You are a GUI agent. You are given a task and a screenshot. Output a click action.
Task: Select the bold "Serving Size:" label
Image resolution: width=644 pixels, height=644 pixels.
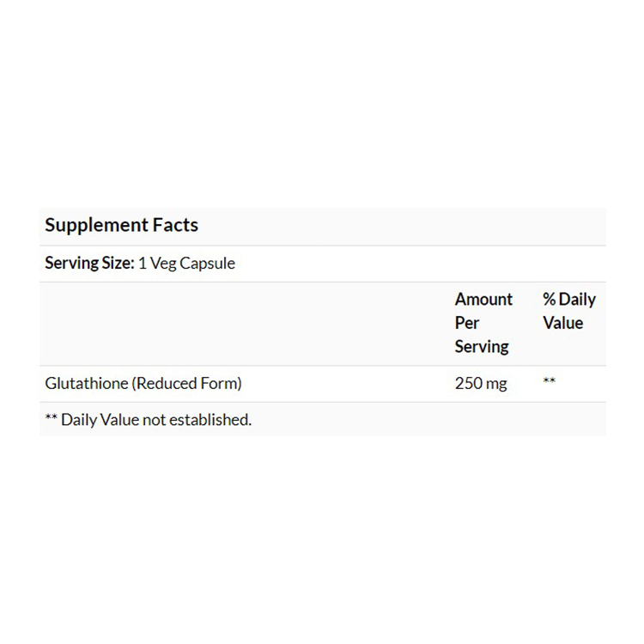coord(89,264)
